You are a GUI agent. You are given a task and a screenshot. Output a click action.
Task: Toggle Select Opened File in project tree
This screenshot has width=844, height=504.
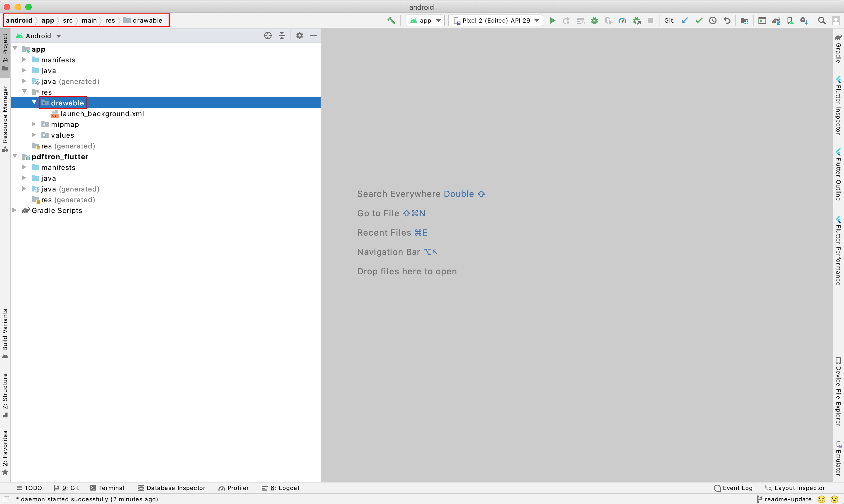(268, 35)
